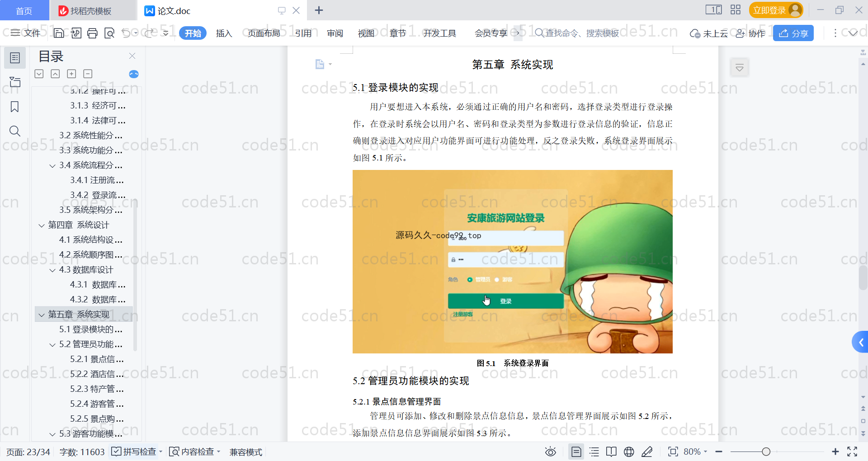Click the Undo arrow

tap(126, 33)
